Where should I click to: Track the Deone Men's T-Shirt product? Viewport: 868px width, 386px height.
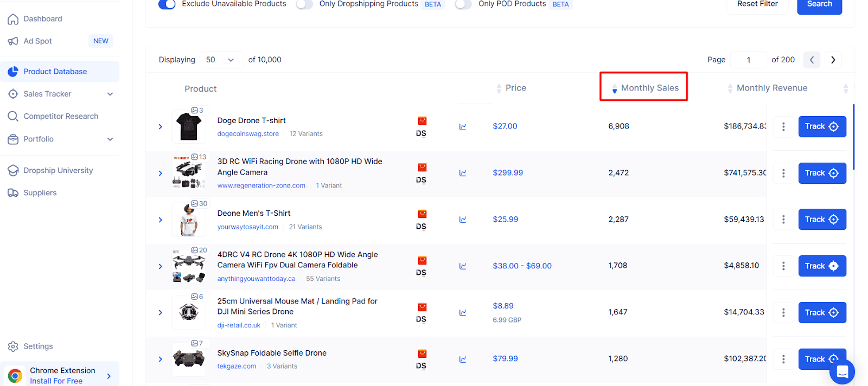pos(822,220)
